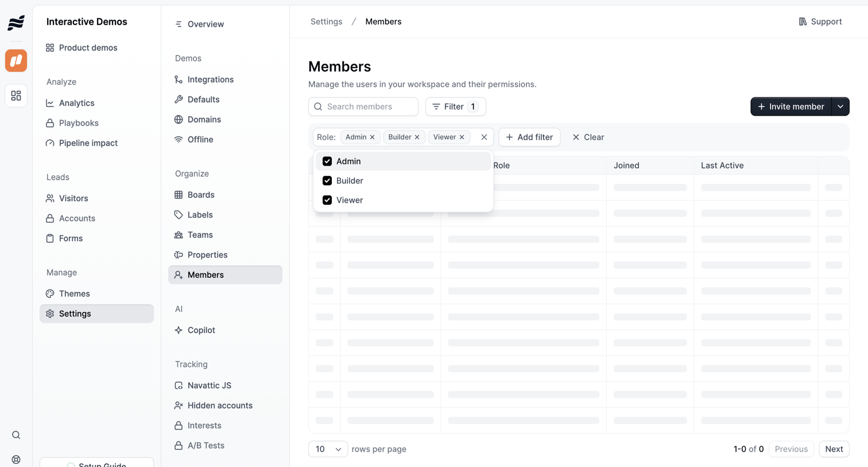868x467 pixels.
Task: Go to the Next page
Action: tap(834, 449)
